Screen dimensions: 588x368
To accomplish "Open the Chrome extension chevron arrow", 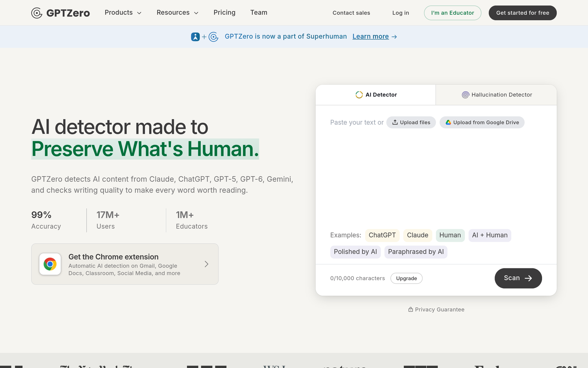I will click(x=207, y=264).
